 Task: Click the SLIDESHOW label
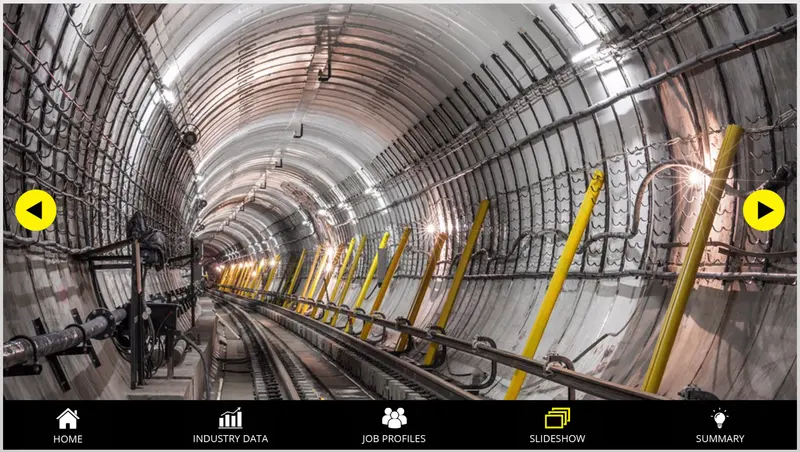tap(557, 439)
